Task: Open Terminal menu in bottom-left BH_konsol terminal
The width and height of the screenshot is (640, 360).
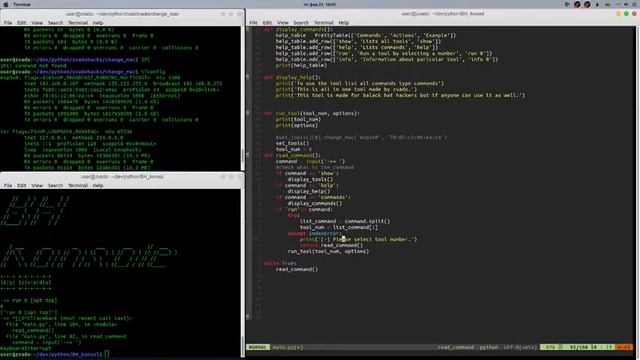Action: [78, 185]
